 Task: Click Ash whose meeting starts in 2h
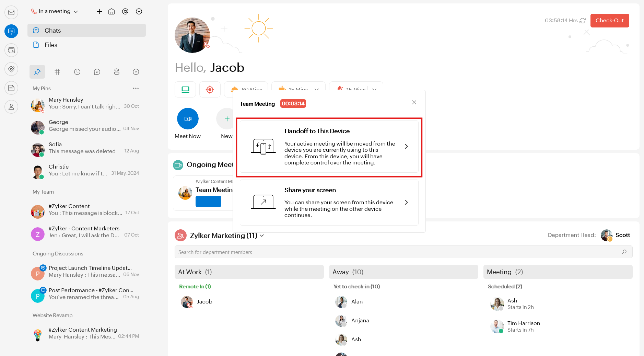(x=512, y=304)
